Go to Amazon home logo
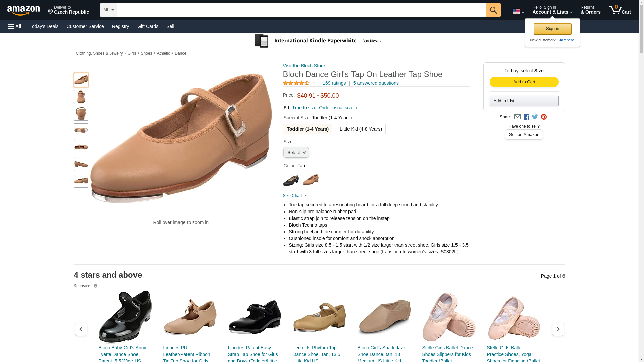The width and height of the screenshot is (644, 362). tap(23, 11)
